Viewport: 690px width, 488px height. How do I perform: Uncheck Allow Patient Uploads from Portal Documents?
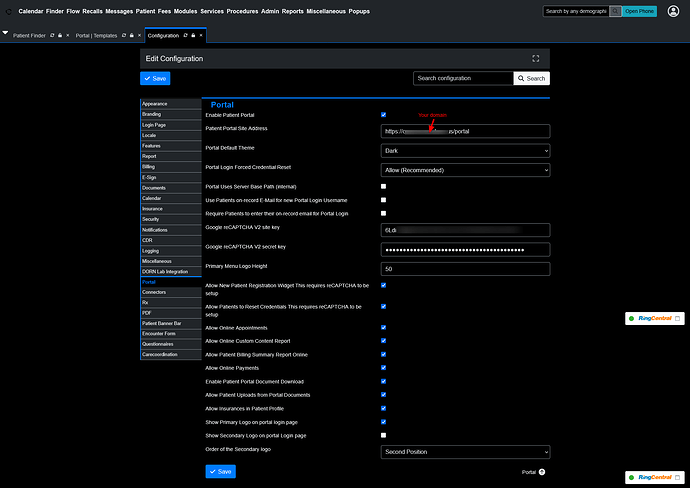[x=383, y=395]
